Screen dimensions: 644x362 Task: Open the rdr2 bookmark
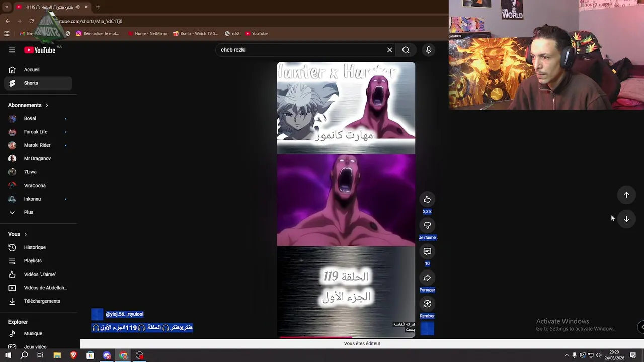[x=232, y=34]
